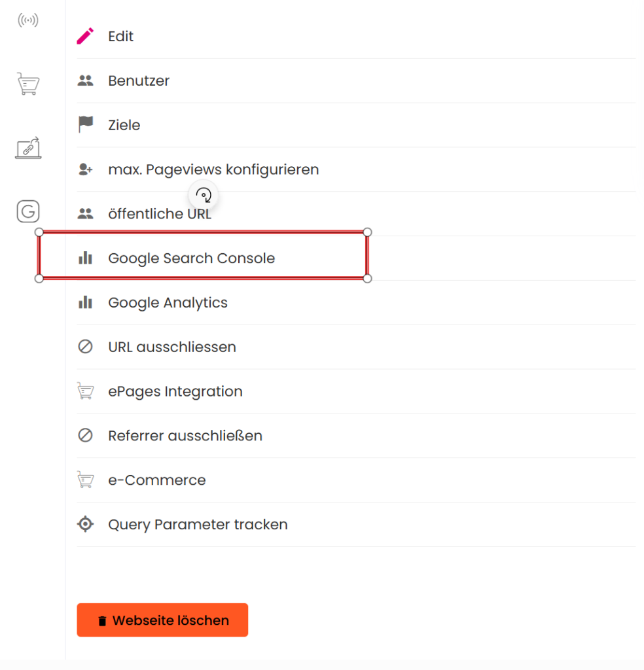The image size is (644, 670).
Task: Click the cart icon beside ePages Integration
Action: point(85,391)
